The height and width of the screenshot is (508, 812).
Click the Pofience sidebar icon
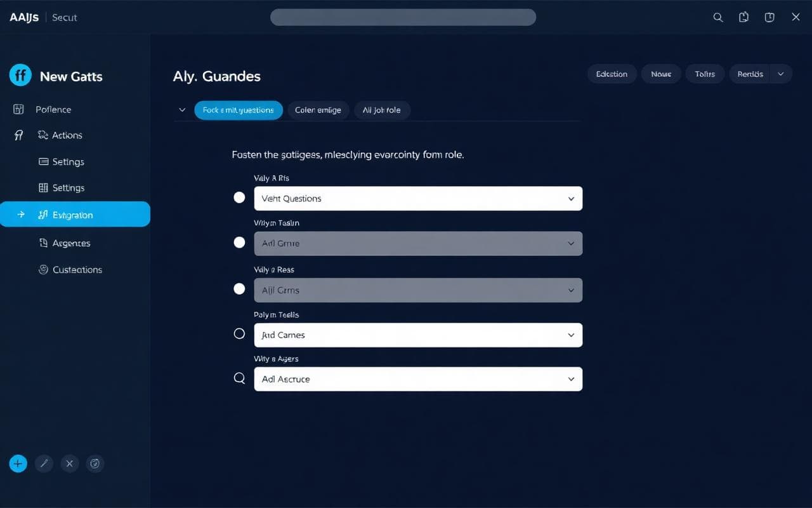click(18, 109)
